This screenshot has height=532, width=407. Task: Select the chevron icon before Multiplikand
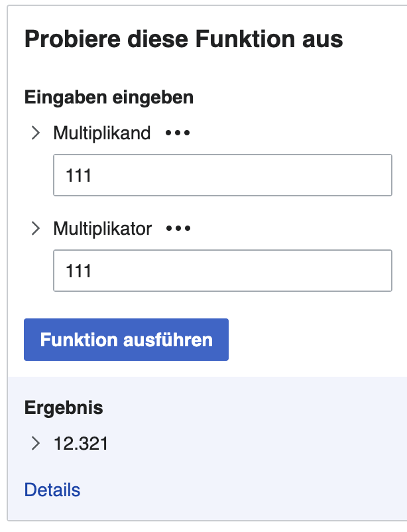[36, 132]
